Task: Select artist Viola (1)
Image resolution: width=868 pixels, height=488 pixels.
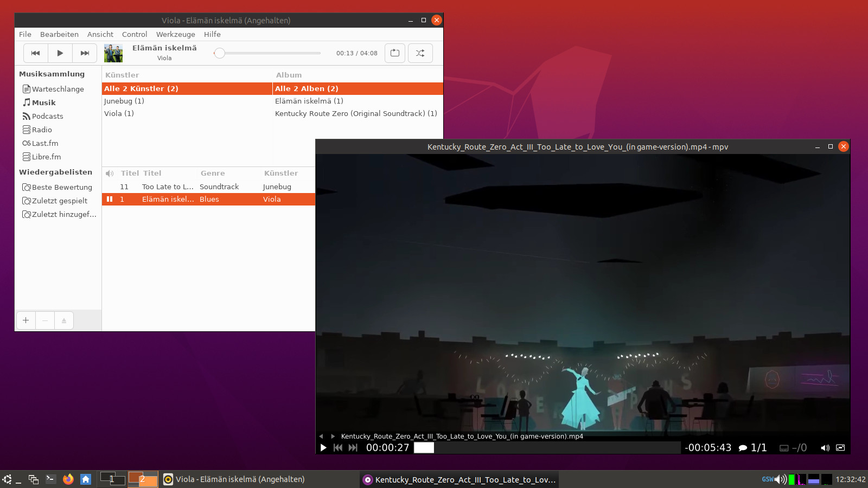Action: (187, 113)
